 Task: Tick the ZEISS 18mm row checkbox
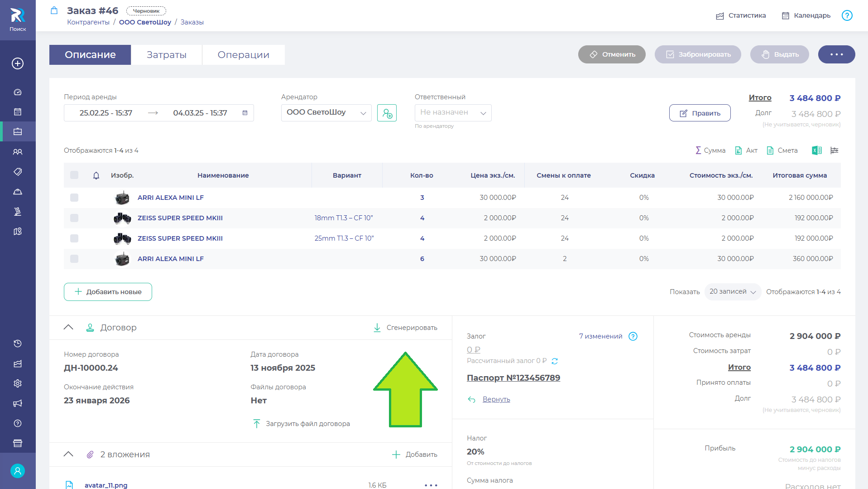coord(74,218)
